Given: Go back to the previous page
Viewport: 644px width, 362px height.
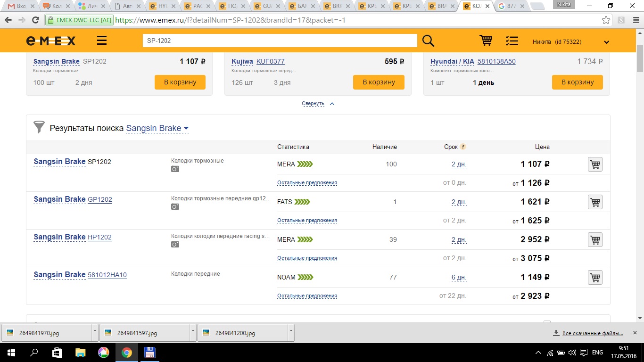Looking at the screenshot, I should [8, 20].
